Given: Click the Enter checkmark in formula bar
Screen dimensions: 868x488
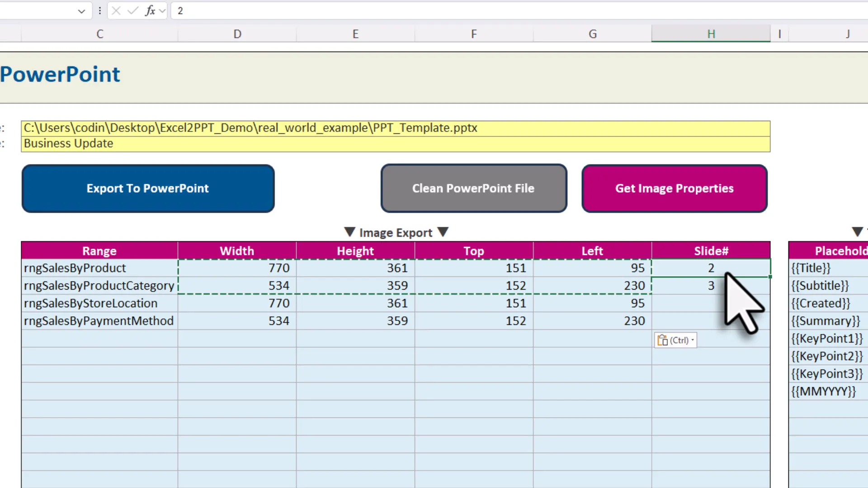Looking at the screenshot, I should click(132, 10).
